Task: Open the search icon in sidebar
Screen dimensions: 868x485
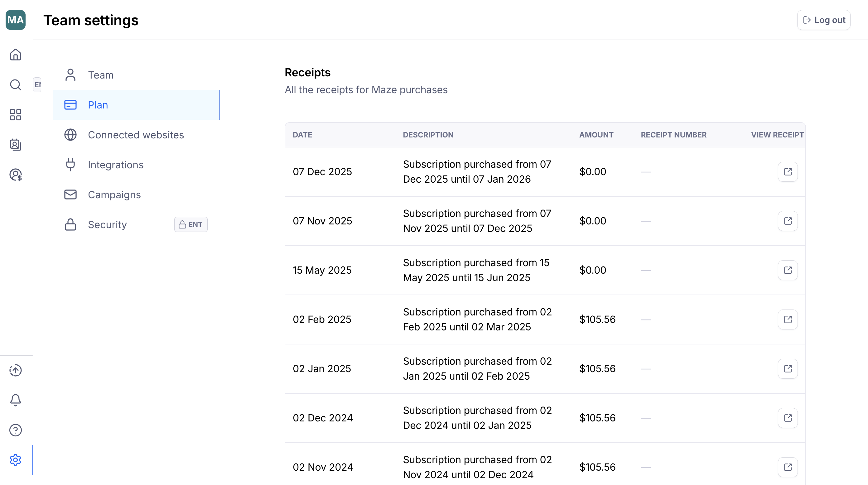Action: pos(16,84)
